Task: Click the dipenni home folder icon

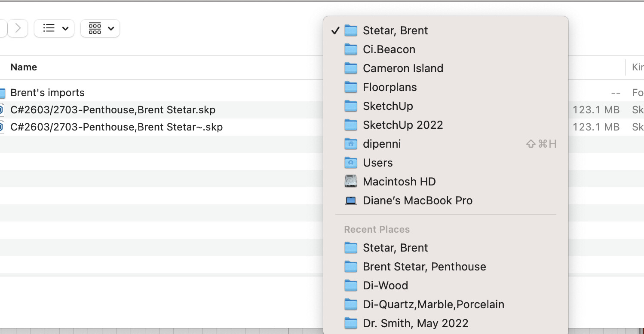Action: click(x=351, y=144)
